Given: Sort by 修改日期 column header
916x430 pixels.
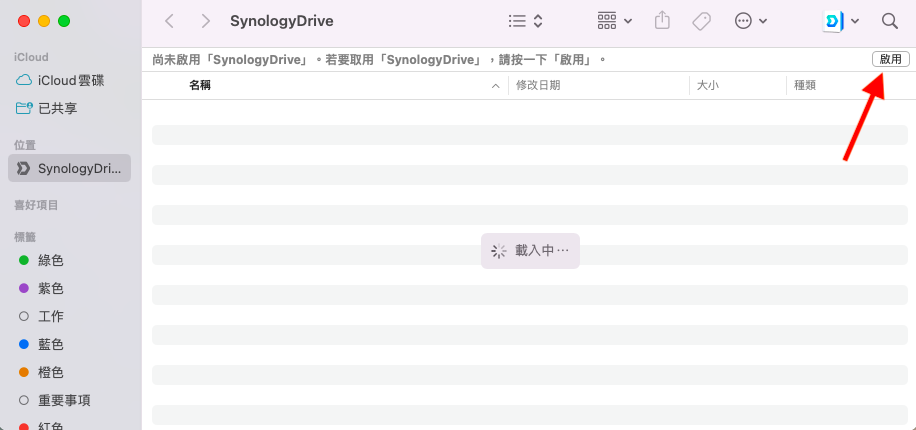Looking at the screenshot, I should [x=538, y=86].
